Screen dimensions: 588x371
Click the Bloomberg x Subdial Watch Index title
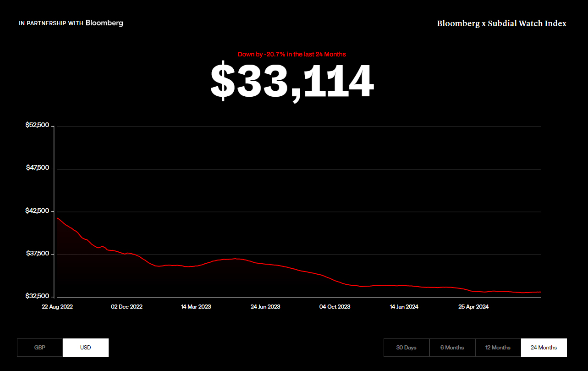502,23
